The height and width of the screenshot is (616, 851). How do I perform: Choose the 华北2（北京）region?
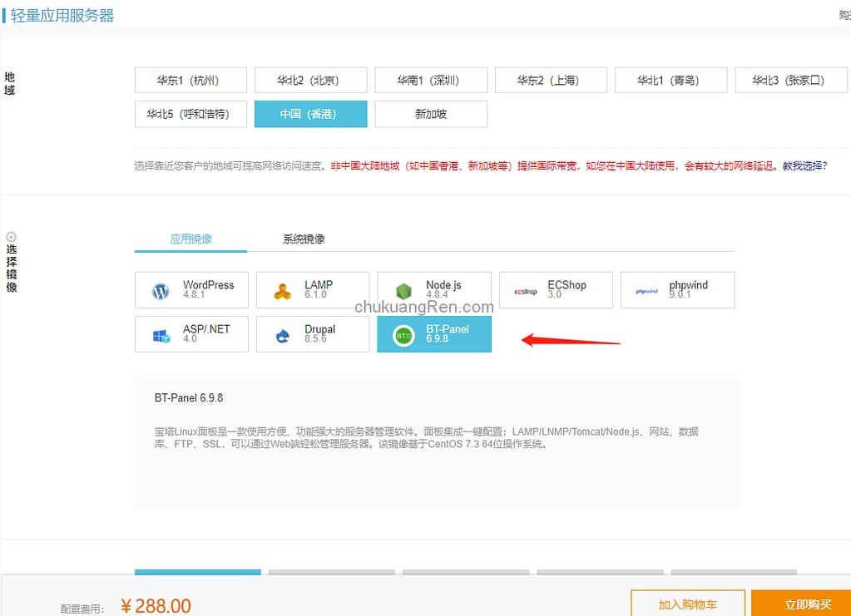click(310, 80)
